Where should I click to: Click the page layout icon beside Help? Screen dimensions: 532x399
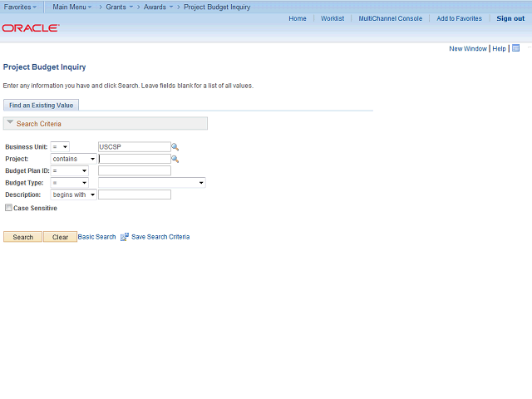click(515, 48)
